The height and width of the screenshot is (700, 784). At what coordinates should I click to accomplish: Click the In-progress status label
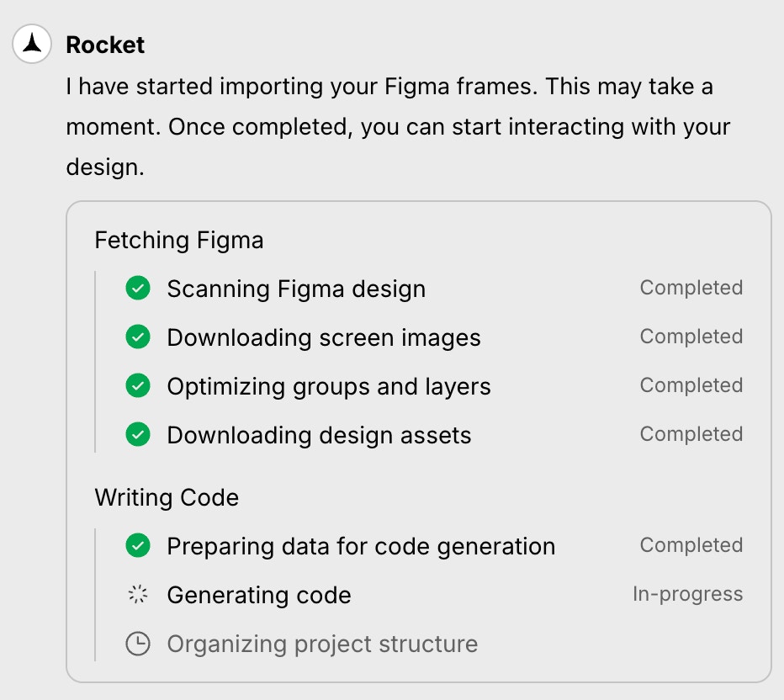pyautogui.click(x=689, y=594)
